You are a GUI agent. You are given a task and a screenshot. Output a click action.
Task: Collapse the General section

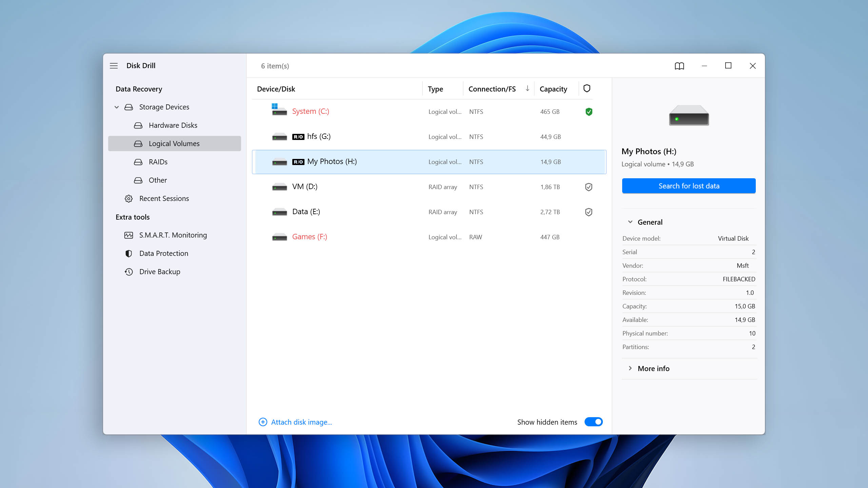(630, 222)
